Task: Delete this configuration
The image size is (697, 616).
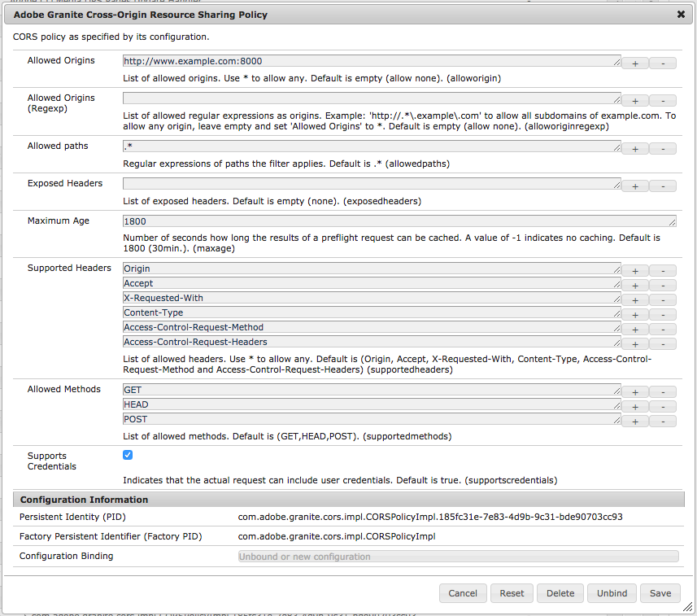Action: pos(560,593)
